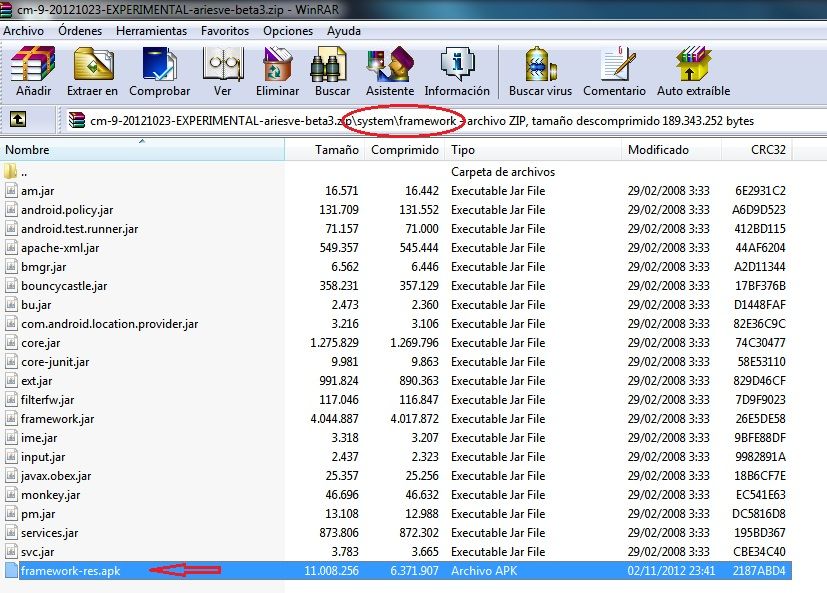Screen dimensions: 827x593
Task: Launch the Asistente wizard icon
Action: (x=389, y=70)
